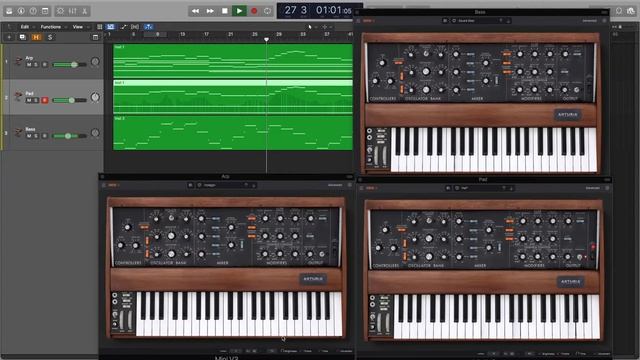Click the green Play button
640x360 pixels.
coord(239,11)
